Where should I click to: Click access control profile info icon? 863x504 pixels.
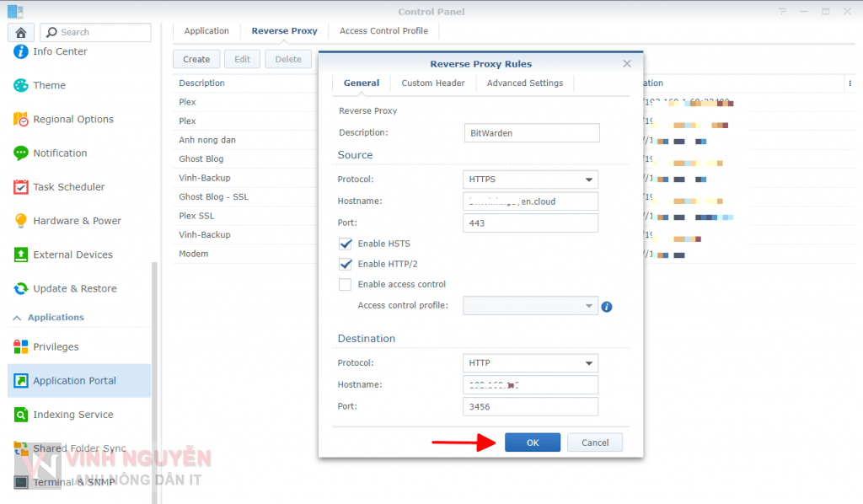point(607,307)
